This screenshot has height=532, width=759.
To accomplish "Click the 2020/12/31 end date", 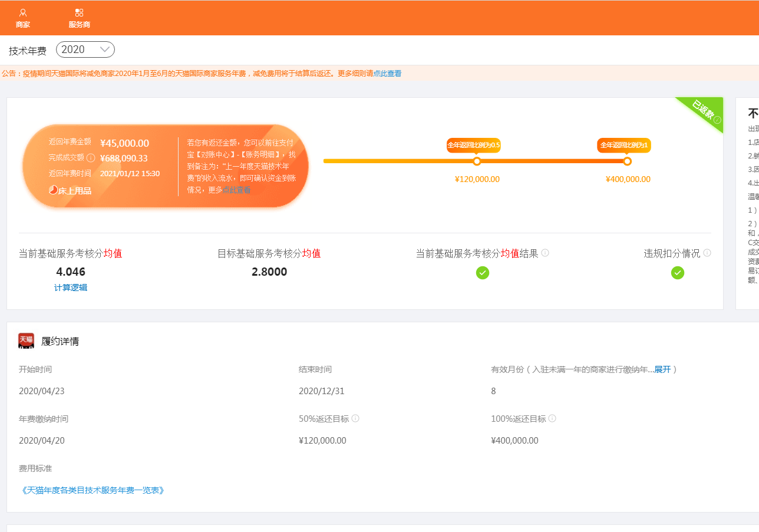I will coord(322,391).
